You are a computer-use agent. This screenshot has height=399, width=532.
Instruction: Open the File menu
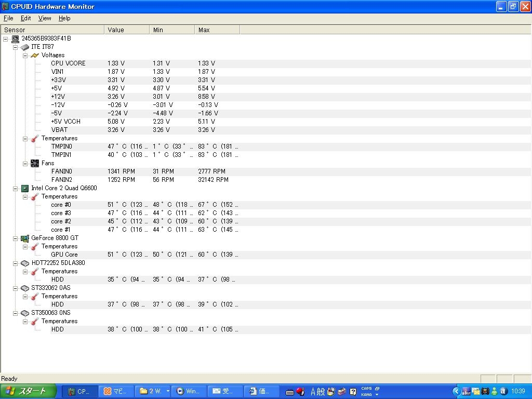(x=8, y=18)
